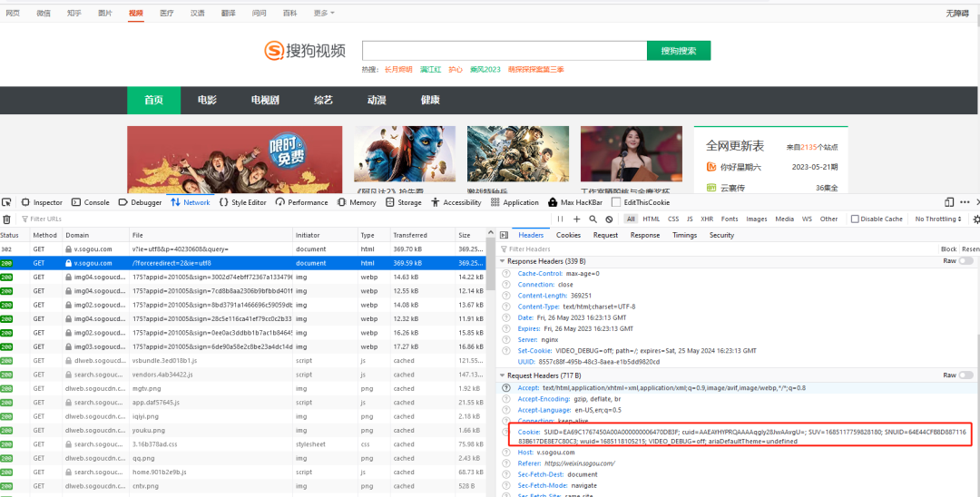
Task: Filter requests by Fonts
Action: 730,219
